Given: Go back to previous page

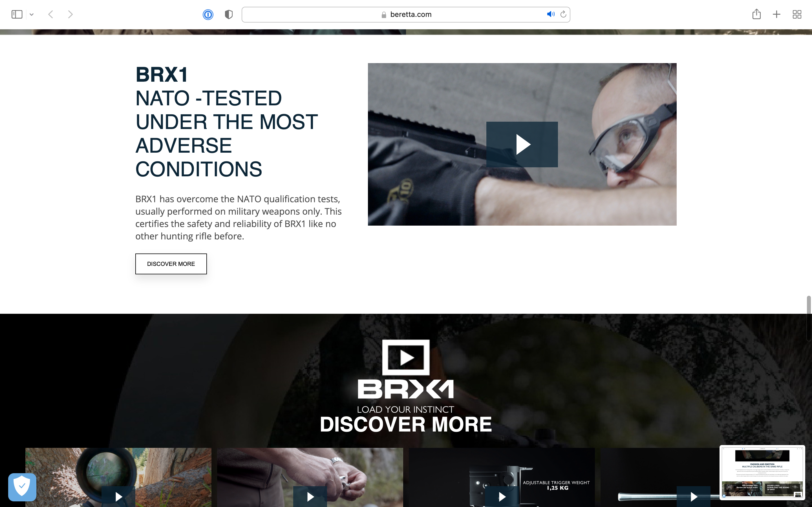Looking at the screenshot, I should (x=51, y=14).
